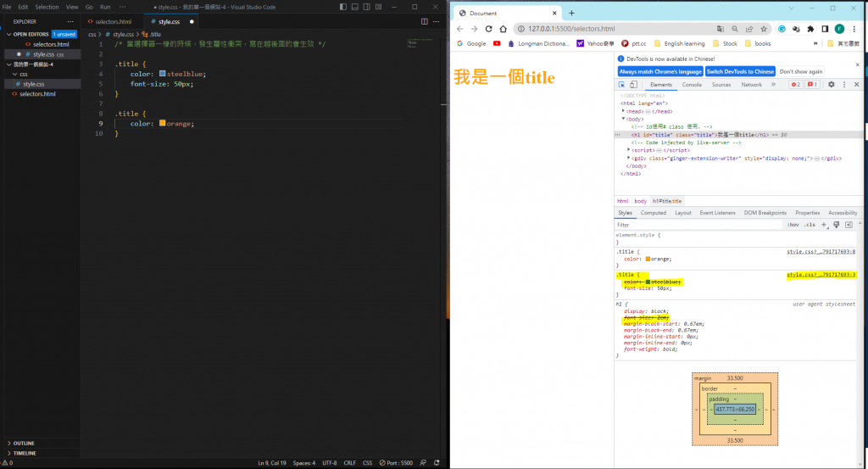Show the DevTools issues count badge

[x=812, y=85]
